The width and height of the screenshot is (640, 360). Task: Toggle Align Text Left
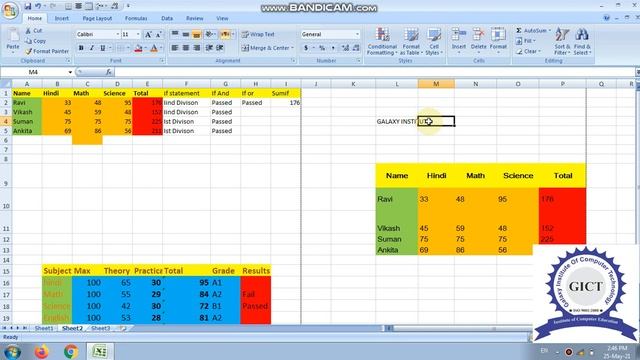pyautogui.click(x=175, y=48)
